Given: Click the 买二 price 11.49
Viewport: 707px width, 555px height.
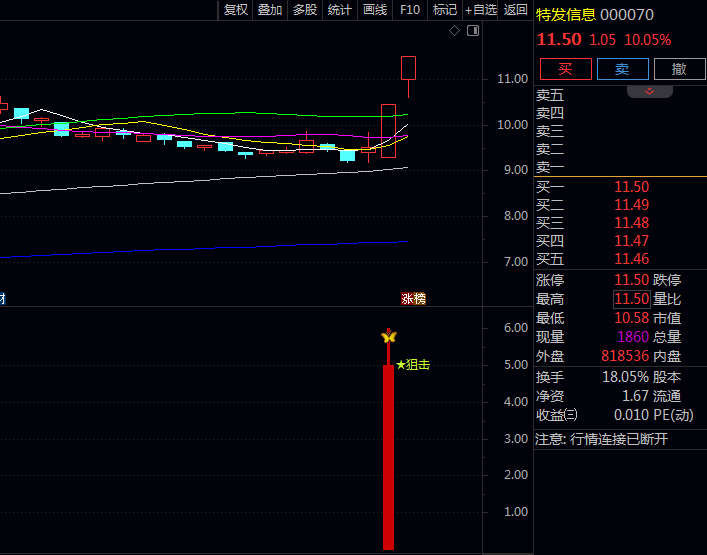Looking at the screenshot, I should (x=631, y=205).
